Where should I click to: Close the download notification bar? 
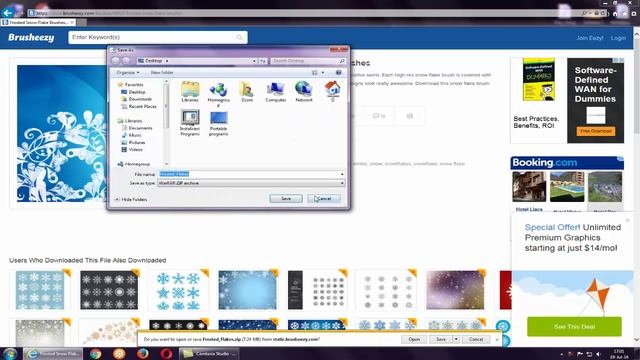[x=497, y=340]
